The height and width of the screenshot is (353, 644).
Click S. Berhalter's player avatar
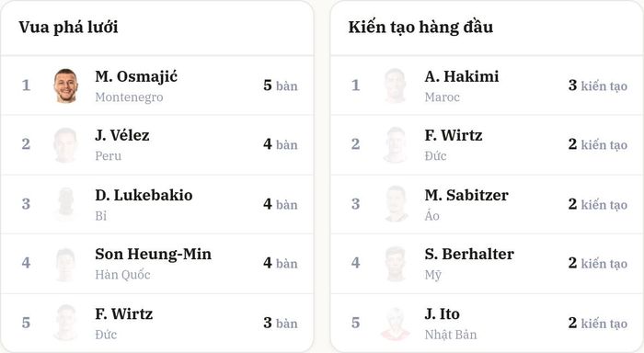pos(396,264)
